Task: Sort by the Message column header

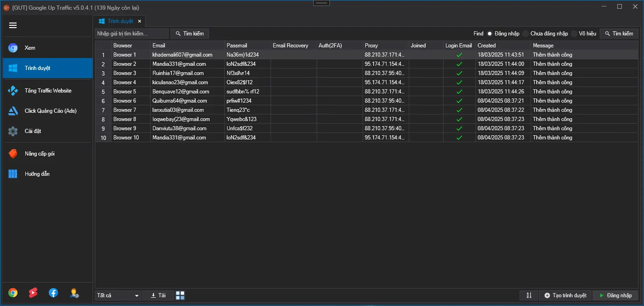Action: pos(585,46)
